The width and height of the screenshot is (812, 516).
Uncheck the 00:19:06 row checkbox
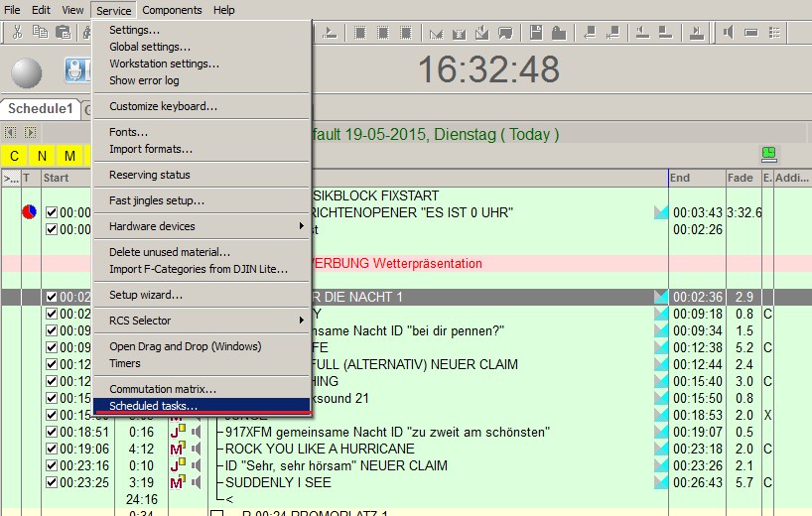52,449
